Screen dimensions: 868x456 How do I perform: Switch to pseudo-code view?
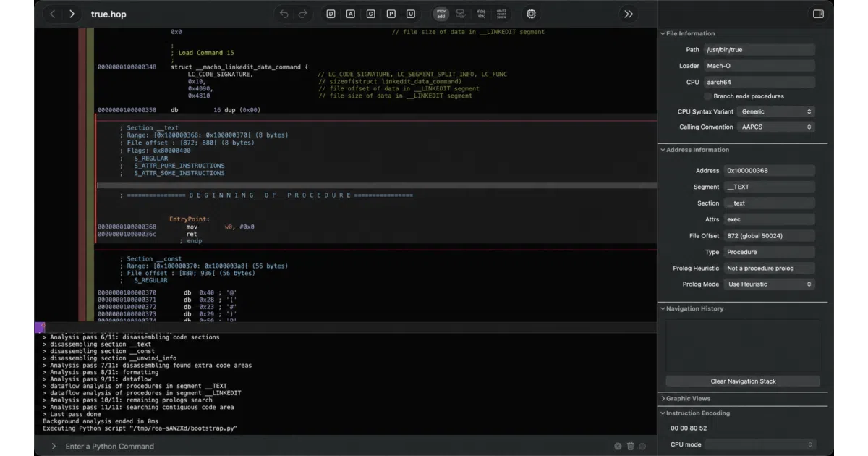[x=481, y=14]
